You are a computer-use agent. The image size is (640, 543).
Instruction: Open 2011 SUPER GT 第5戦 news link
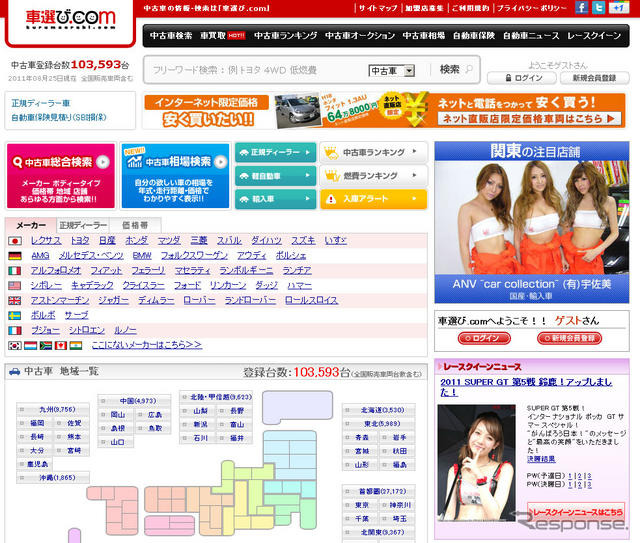pos(526,387)
